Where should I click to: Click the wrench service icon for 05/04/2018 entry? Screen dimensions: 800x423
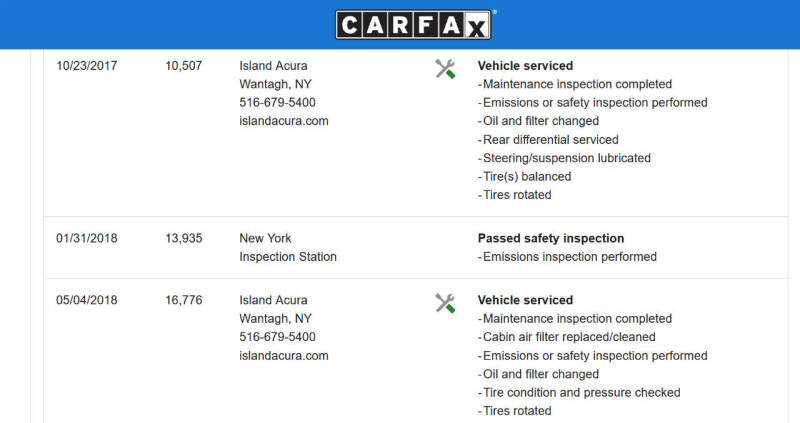point(445,303)
